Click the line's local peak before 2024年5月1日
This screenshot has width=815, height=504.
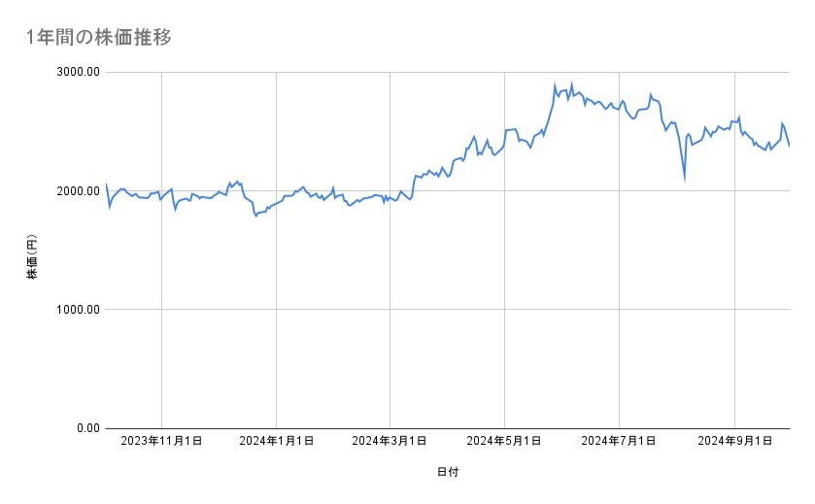tap(474, 137)
